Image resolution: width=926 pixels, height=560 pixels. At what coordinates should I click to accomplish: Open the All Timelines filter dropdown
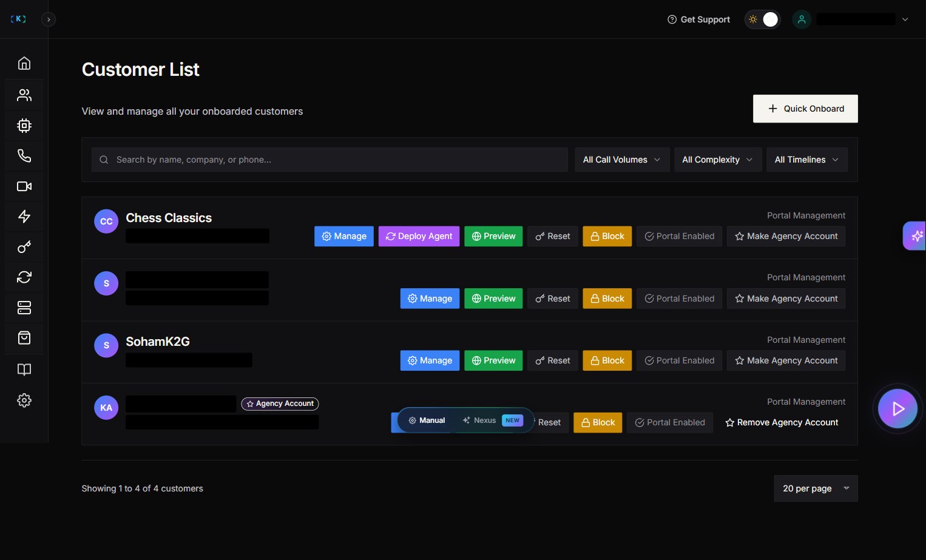(x=807, y=160)
